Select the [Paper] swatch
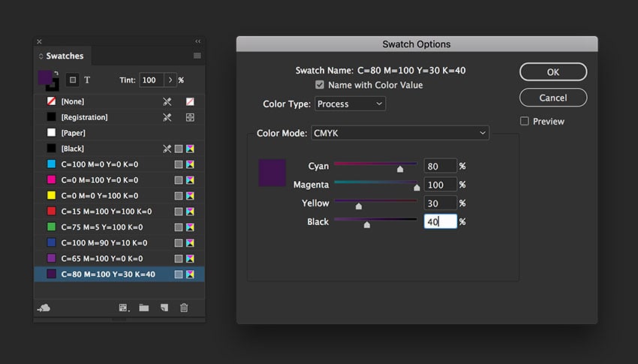Image resolution: width=638 pixels, height=364 pixels. tap(119, 133)
